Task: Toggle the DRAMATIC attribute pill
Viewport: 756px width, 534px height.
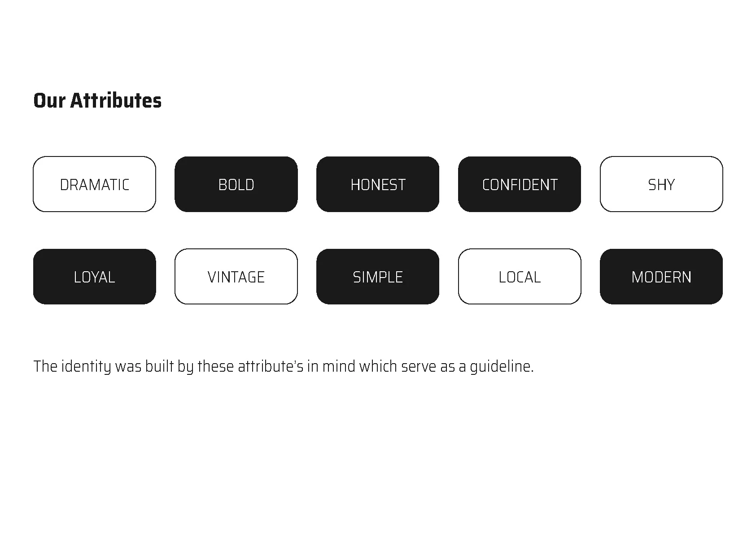Action: tap(94, 184)
